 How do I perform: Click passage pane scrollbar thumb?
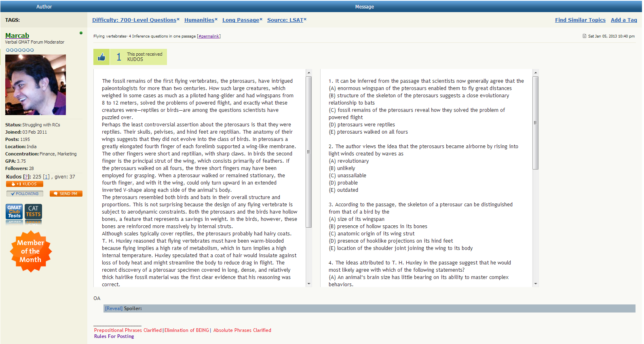tap(309, 152)
